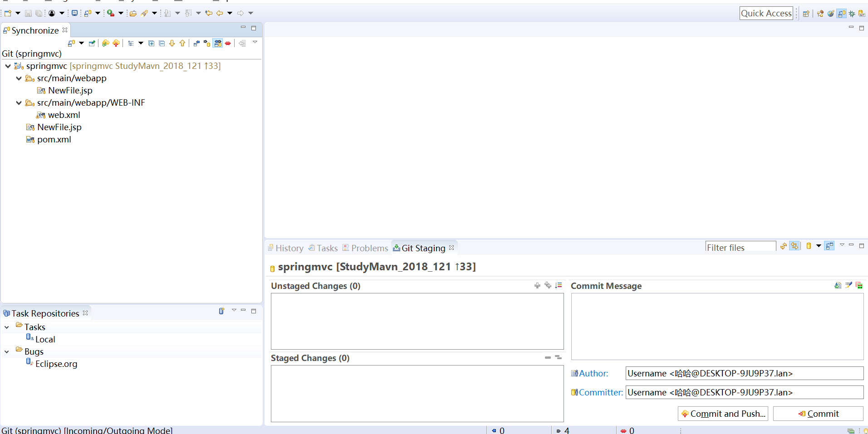Image resolution: width=868 pixels, height=434 pixels.
Task: Click Pin Current Synchronization in Synchronize view
Action: [92, 43]
